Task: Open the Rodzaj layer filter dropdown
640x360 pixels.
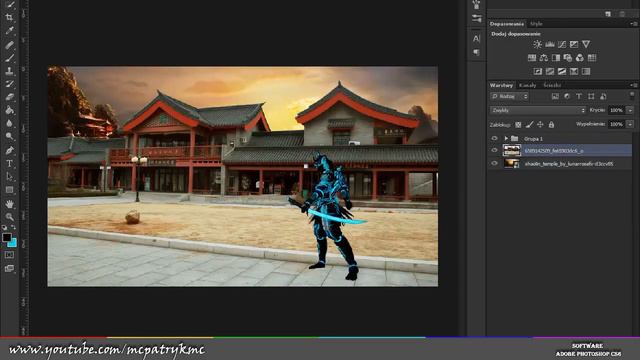Action: point(509,96)
